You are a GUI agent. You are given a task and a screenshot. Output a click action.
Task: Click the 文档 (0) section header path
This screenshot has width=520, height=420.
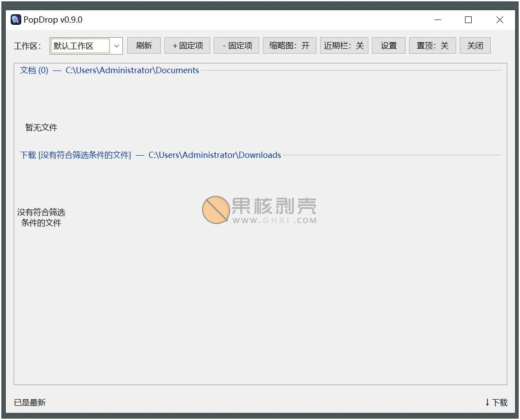109,71
